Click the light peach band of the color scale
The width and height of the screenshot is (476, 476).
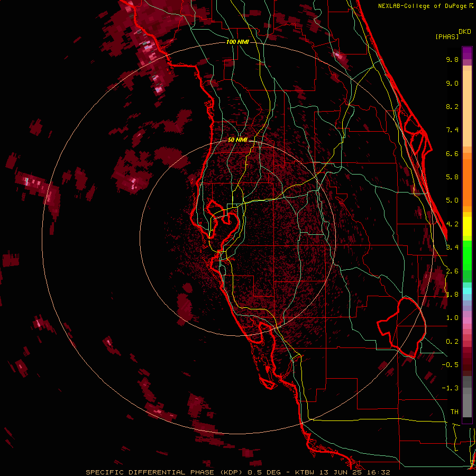click(467, 108)
